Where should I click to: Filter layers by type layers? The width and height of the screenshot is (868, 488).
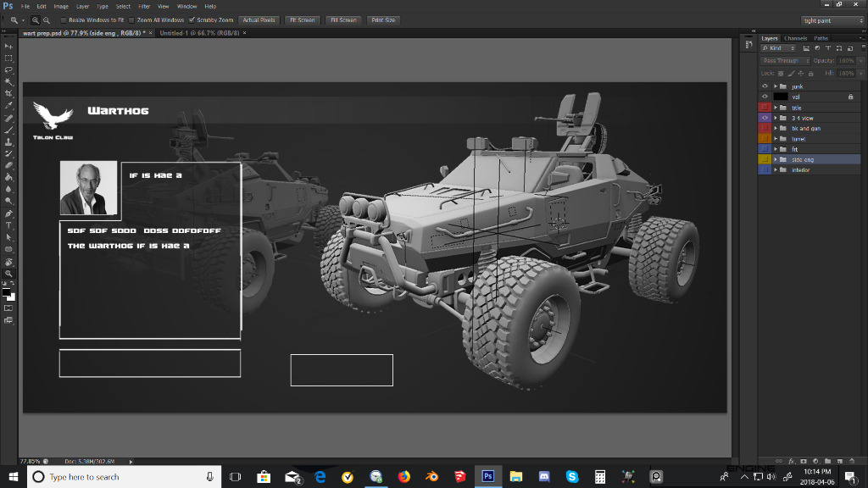828,48
